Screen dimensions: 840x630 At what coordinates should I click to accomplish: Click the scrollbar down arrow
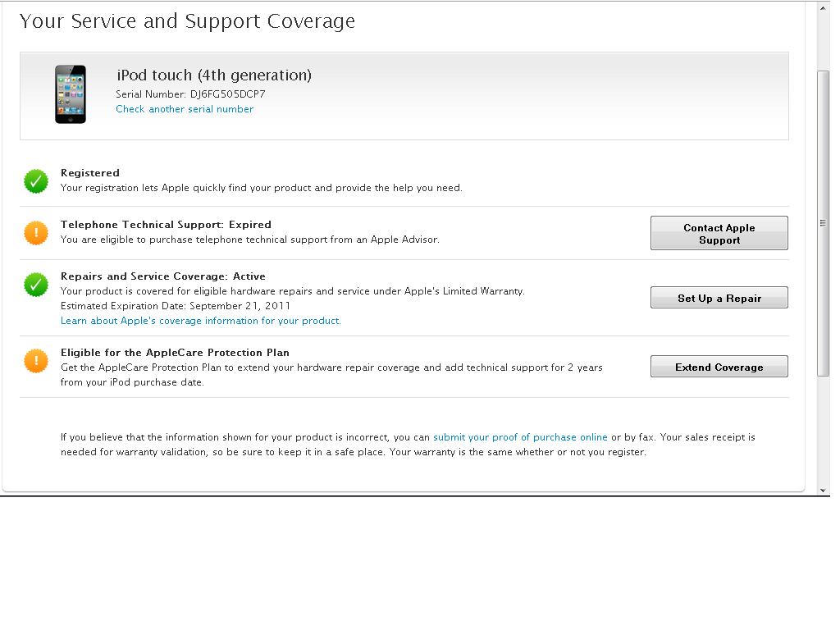tap(823, 490)
